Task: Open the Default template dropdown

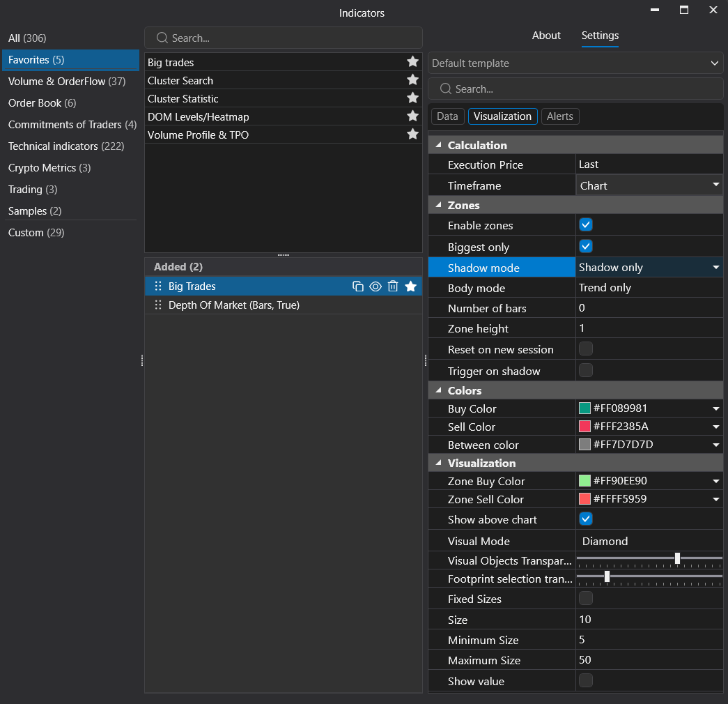Action: click(x=575, y=63)
